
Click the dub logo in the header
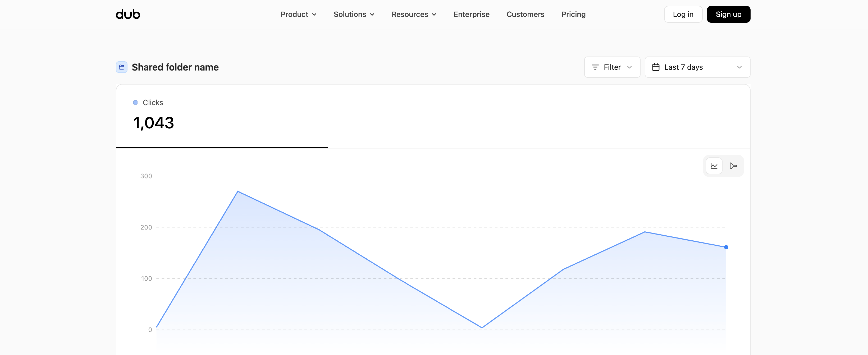coord(127,14)
